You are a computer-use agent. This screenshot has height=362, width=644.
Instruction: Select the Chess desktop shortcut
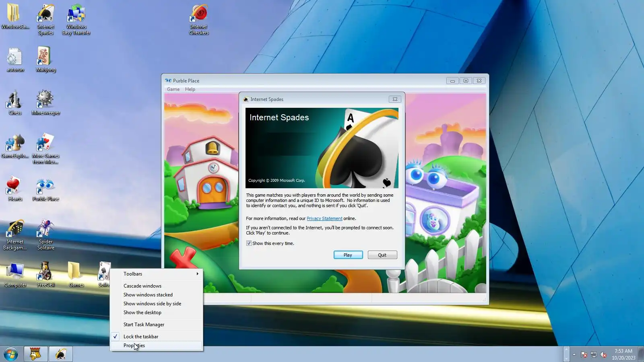pos(15,103)
